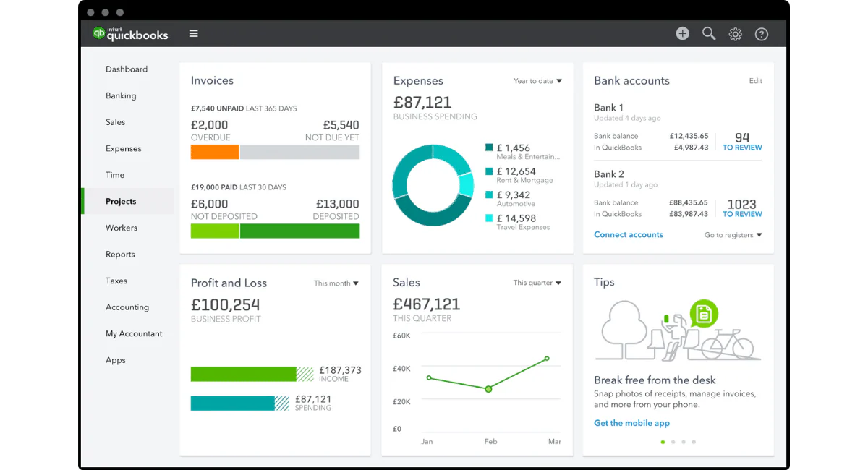Open Accounting in sidebar
The width and height of the screenshot is (868, 470).
click(127, 307)
